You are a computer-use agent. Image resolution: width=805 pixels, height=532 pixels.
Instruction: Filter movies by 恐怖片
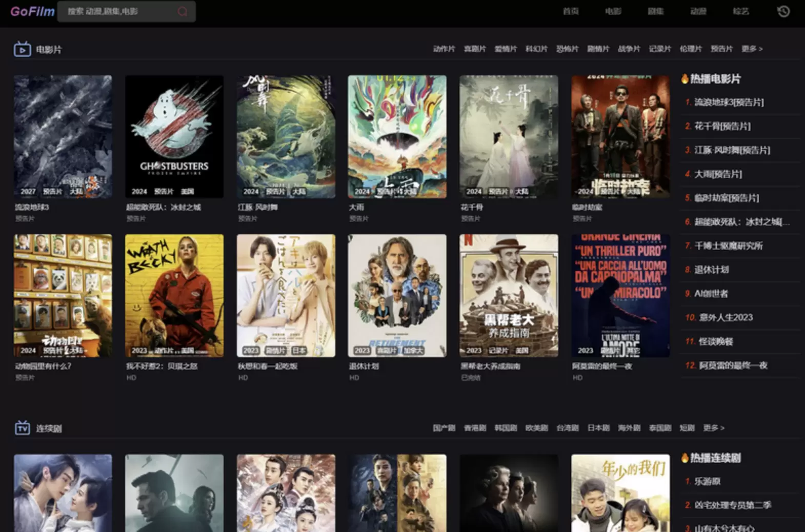tap(567, 49)
